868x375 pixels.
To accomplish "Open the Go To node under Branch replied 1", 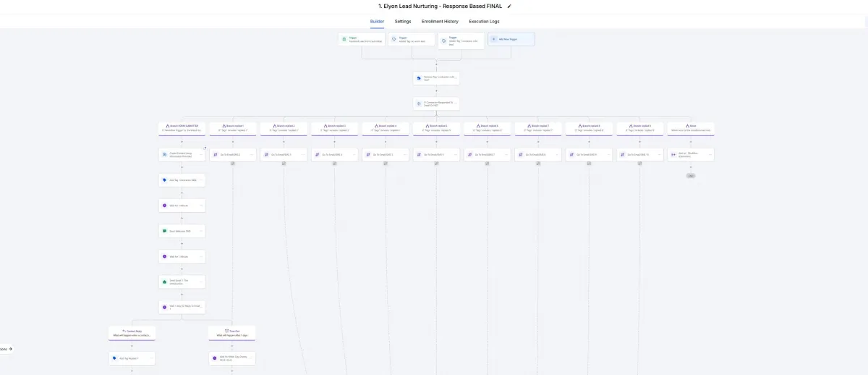I will click(x=233, y=154).
